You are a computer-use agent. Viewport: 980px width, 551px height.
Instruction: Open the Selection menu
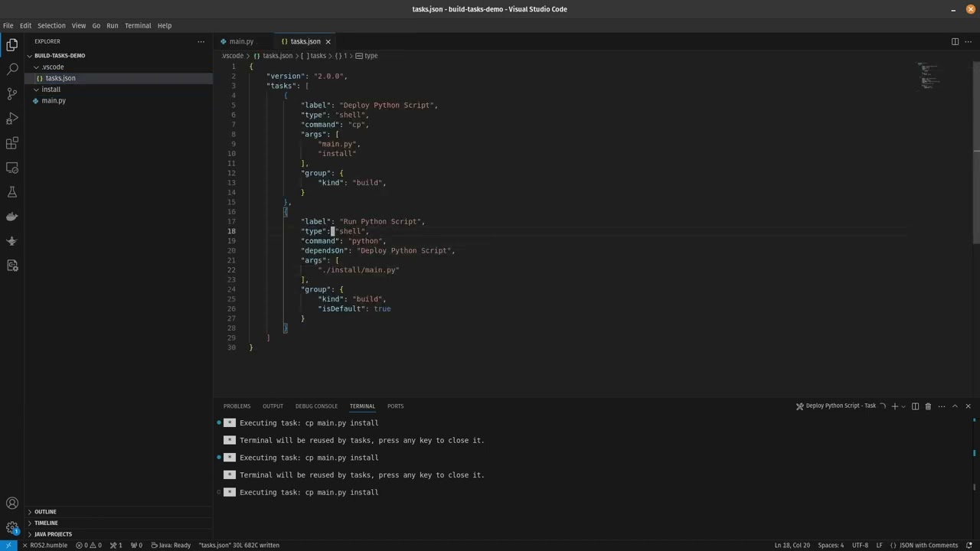click(x=51, y=25)
